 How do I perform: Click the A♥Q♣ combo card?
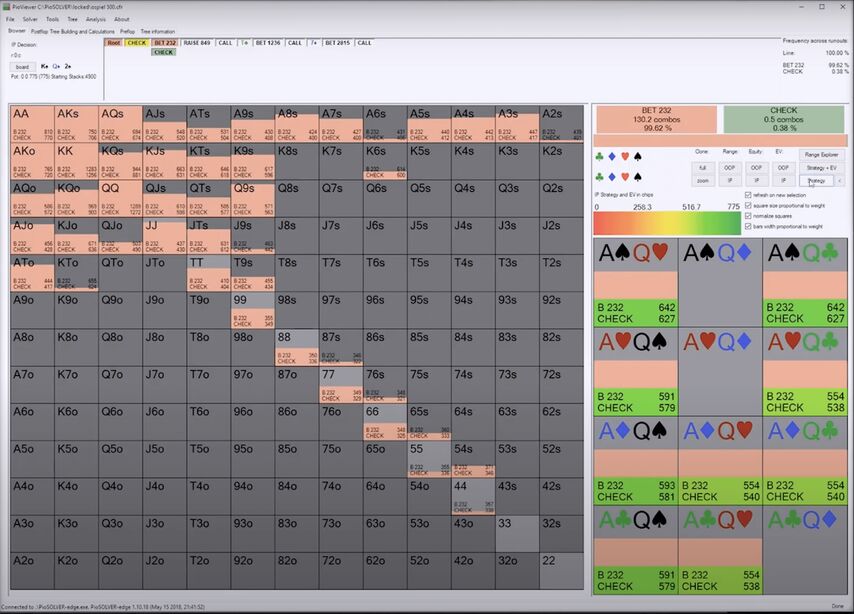tap(805, 372)
